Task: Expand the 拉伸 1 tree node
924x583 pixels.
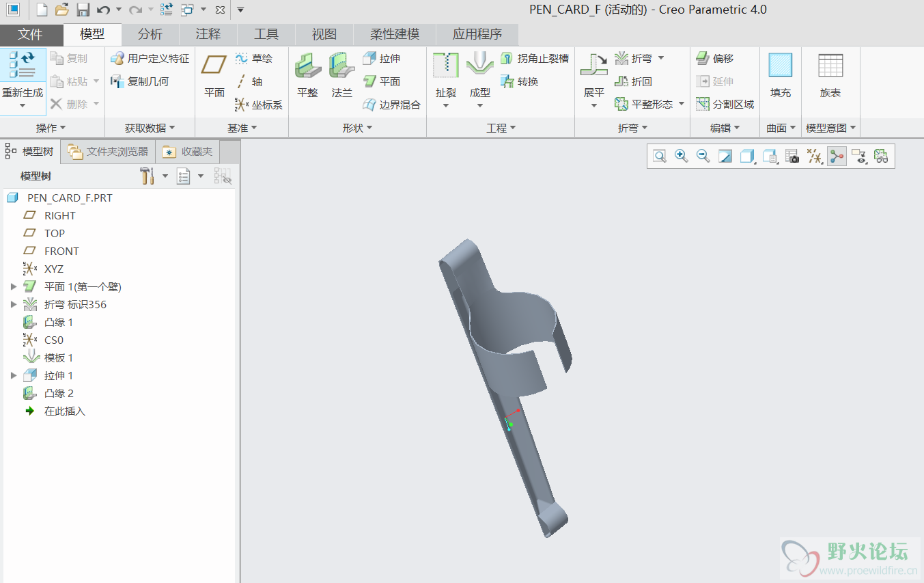Action: (13, 376)
